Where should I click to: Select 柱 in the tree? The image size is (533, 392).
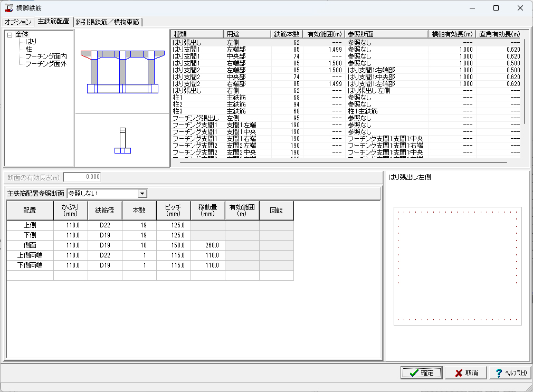(x=28, y=49)
